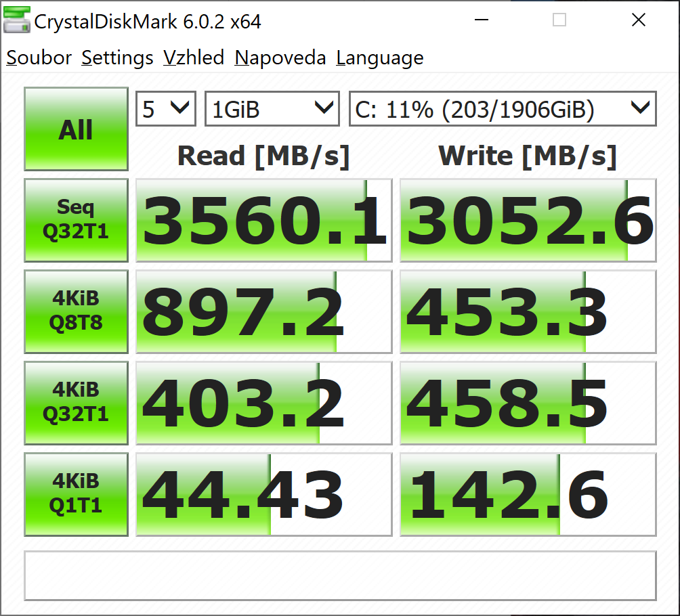Open the Settings menu
The image size is (680, 616).
tap(117, 58)
